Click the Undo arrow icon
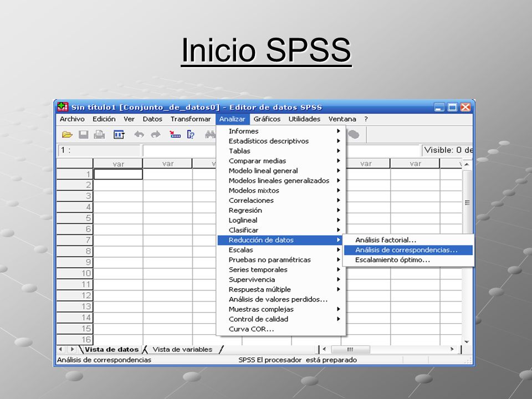Screen dimensions: 532x399 pyautogui.click(x=139, y=135)
